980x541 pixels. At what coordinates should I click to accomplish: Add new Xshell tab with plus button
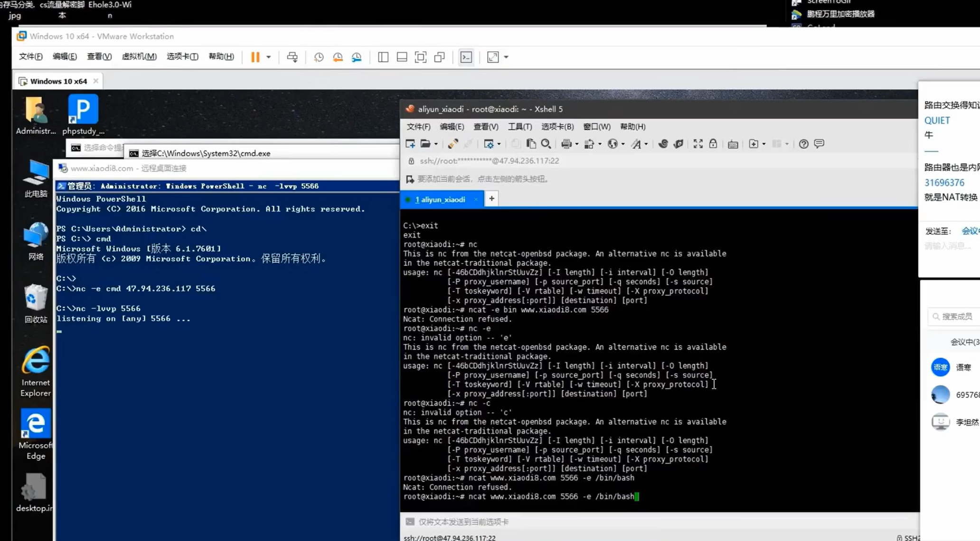pyautogui.click(x=491, y=199)
